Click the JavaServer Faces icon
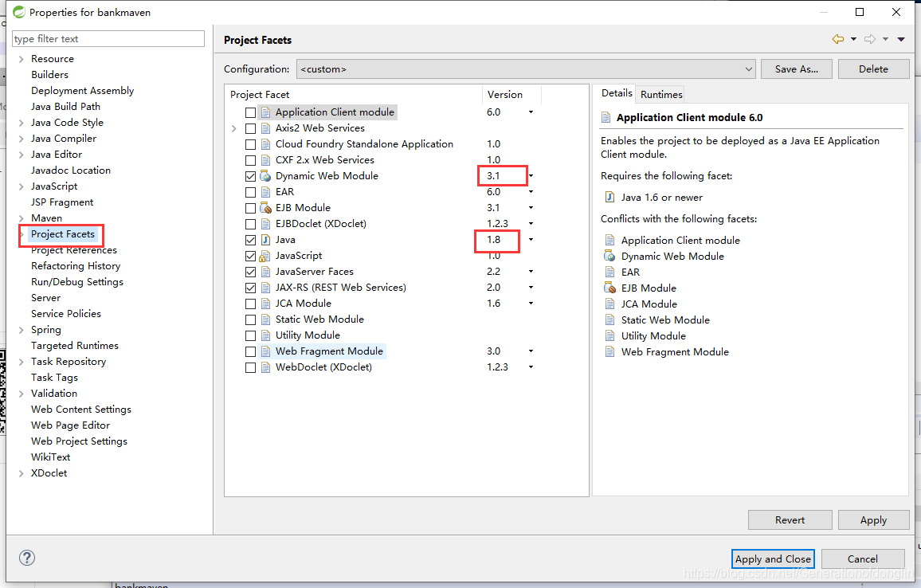Viewport: 921px width, 588px height. click(x=265, y=272)
